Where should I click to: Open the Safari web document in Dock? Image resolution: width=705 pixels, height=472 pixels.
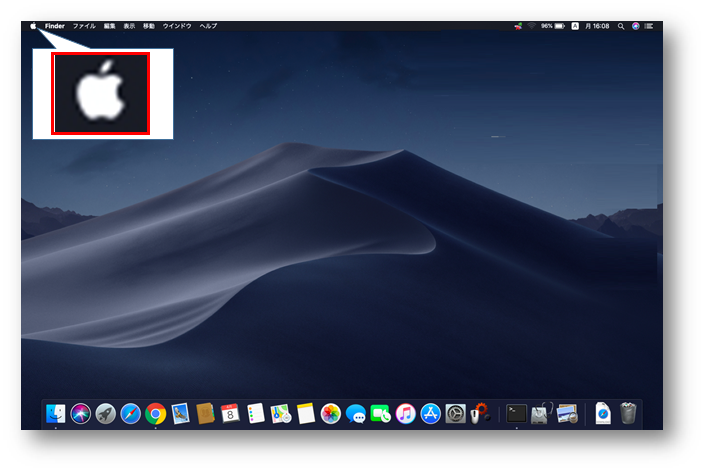(x=603, y=414)
